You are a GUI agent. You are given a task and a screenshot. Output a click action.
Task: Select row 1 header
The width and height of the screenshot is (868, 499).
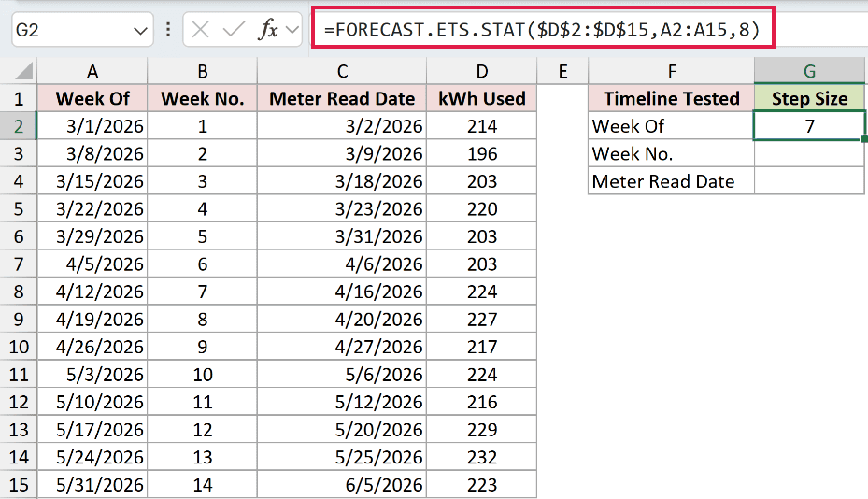click(x=19, y=98)
